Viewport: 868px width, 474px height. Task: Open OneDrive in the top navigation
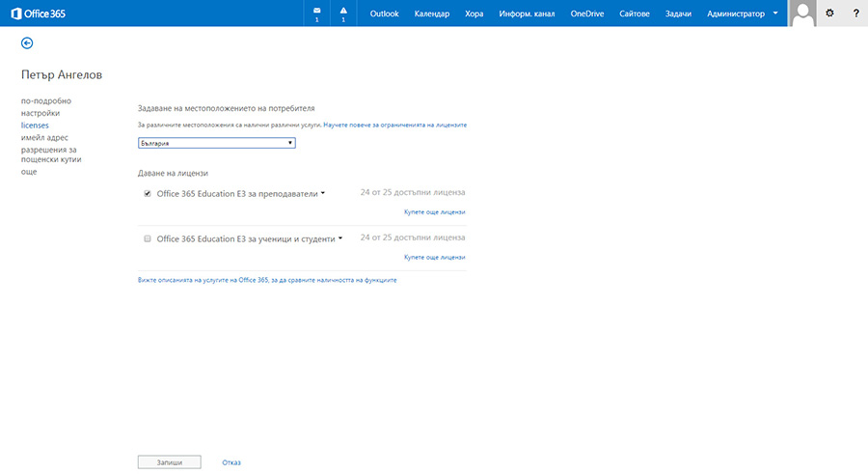pyautogui.click(x=586, y=14)
